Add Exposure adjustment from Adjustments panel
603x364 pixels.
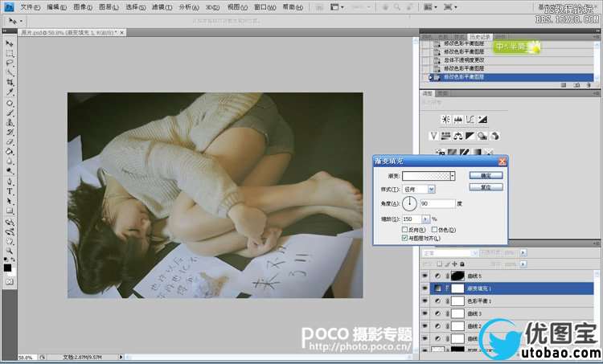[x=482, y=120]
